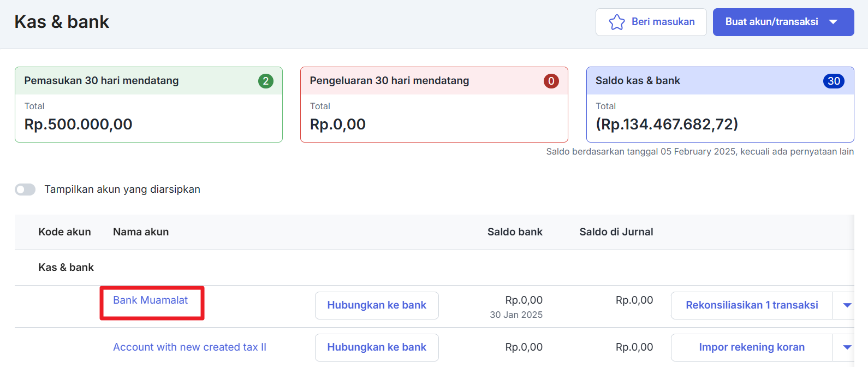Expand dropdown arrow beside Rekonsiliasikan 1 transaksi
The image size is (868, 367).
pyautogui.click(x=847, y=305)
